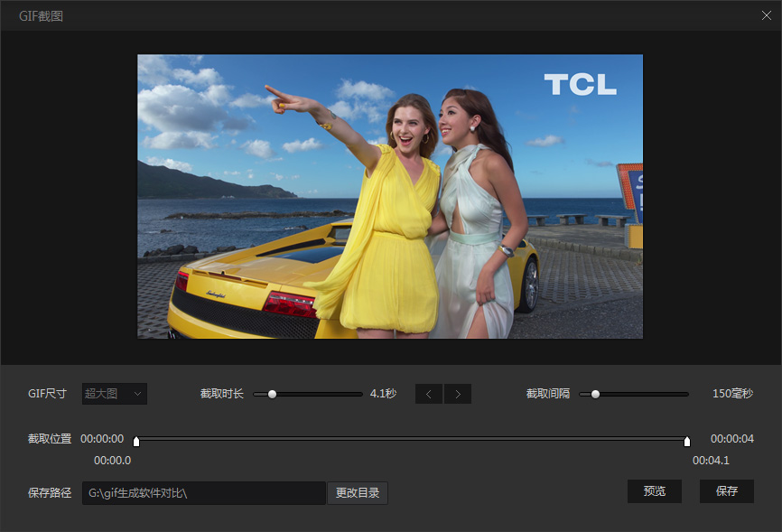
Task: Click the middle of the 截取位置 timeline
Action: click(412, 439)
